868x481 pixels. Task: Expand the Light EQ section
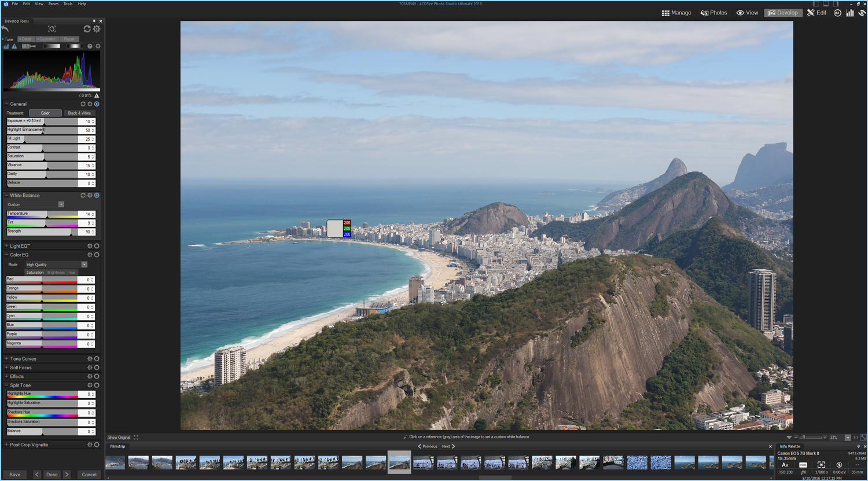(6, 246)
